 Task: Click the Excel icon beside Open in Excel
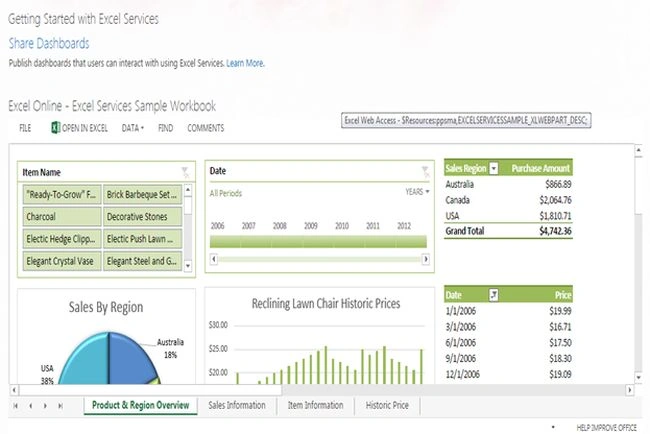[x=56, y=127]
